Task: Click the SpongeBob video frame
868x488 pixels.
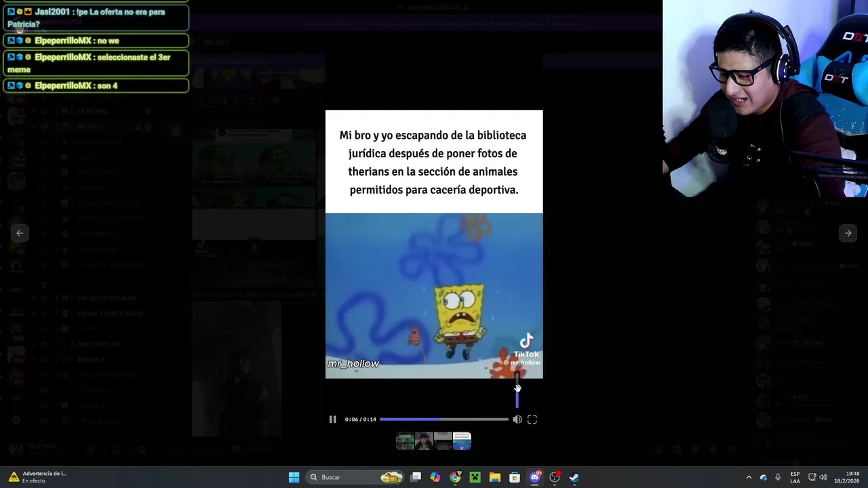Action: 434,296
